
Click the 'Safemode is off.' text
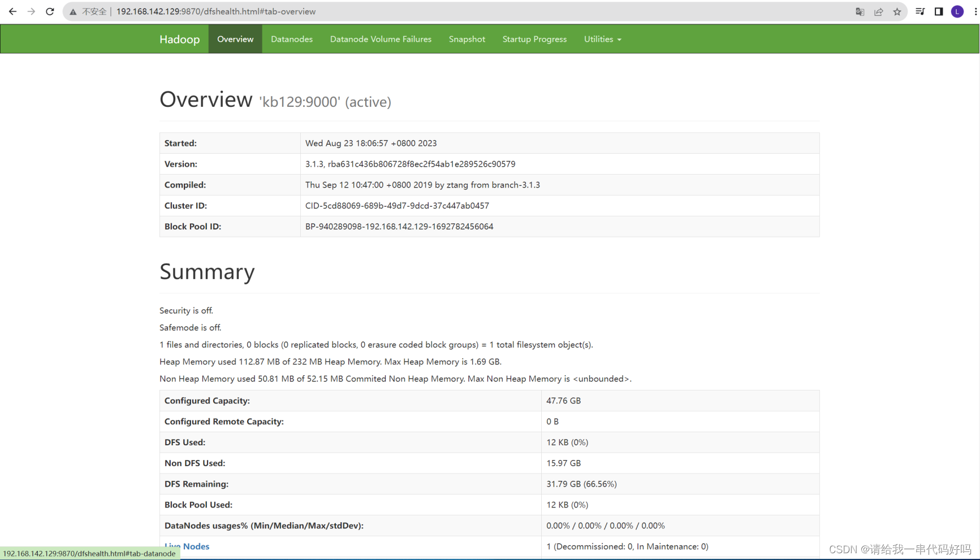pos(190,328)
